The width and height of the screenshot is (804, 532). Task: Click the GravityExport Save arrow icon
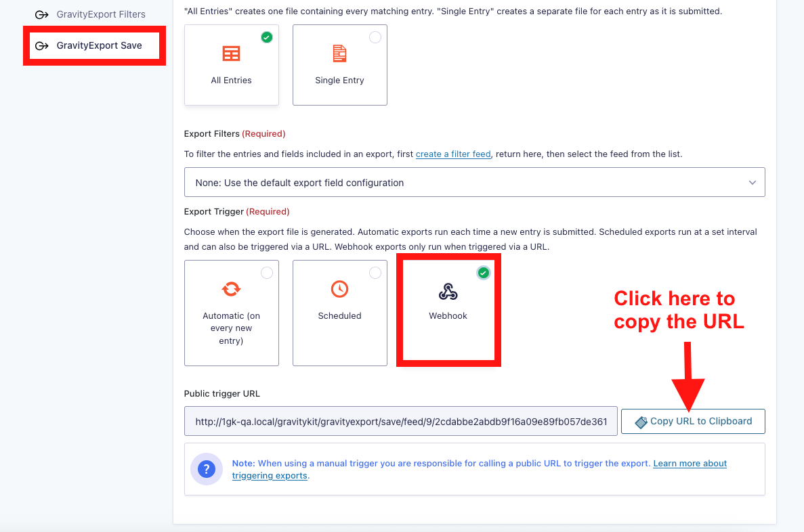click(41, 45)
